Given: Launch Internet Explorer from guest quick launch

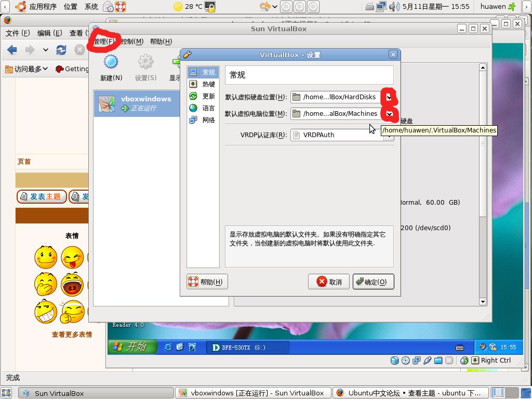Looking at the screenshot, I should [x=168, y=347].
